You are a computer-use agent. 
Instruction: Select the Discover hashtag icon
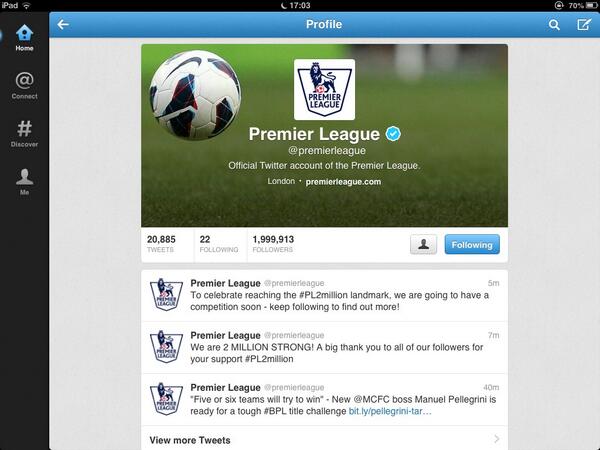(24, 134)
